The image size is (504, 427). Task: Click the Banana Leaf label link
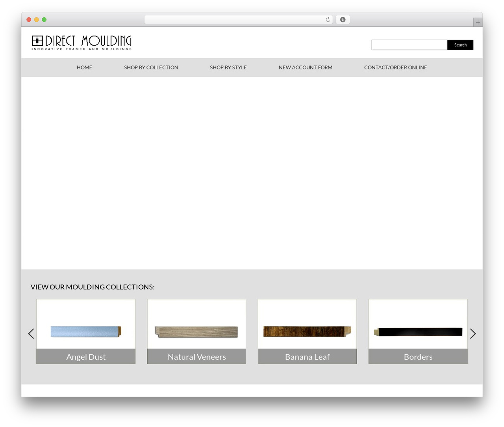(x=307, y=357)
